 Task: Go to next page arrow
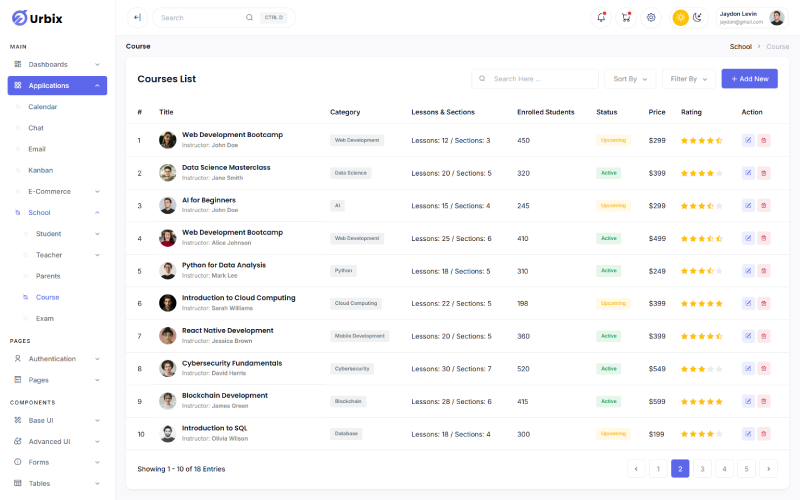click(x=768, y=469)
